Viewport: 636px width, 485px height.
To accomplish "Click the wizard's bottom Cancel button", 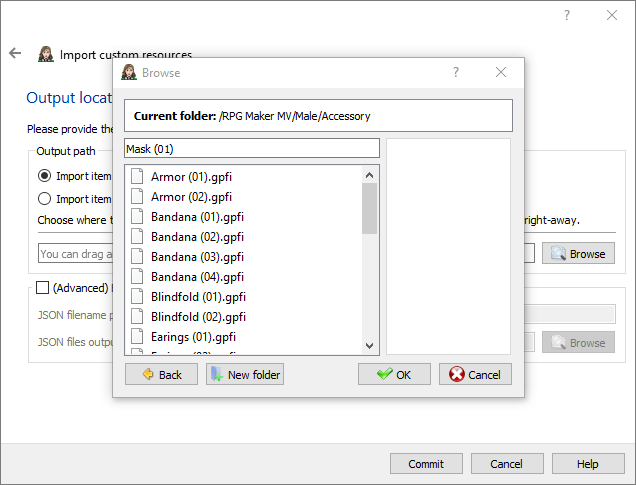I will (x=507, y=464).
